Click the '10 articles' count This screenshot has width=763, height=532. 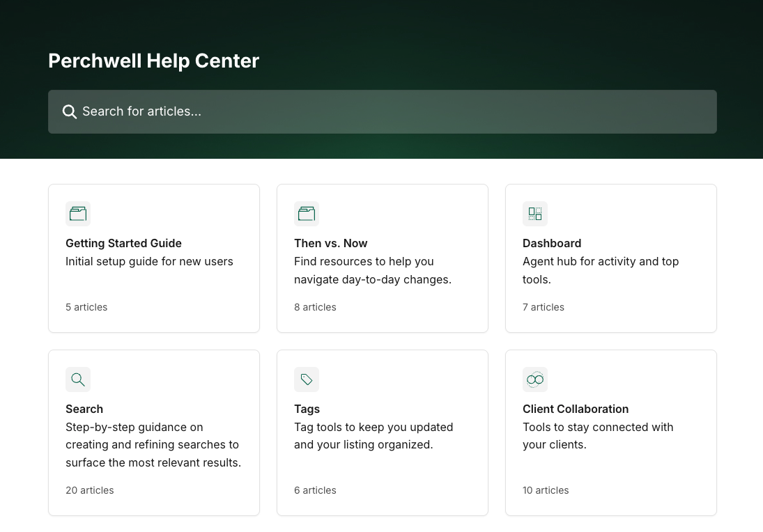coord(546,490)
